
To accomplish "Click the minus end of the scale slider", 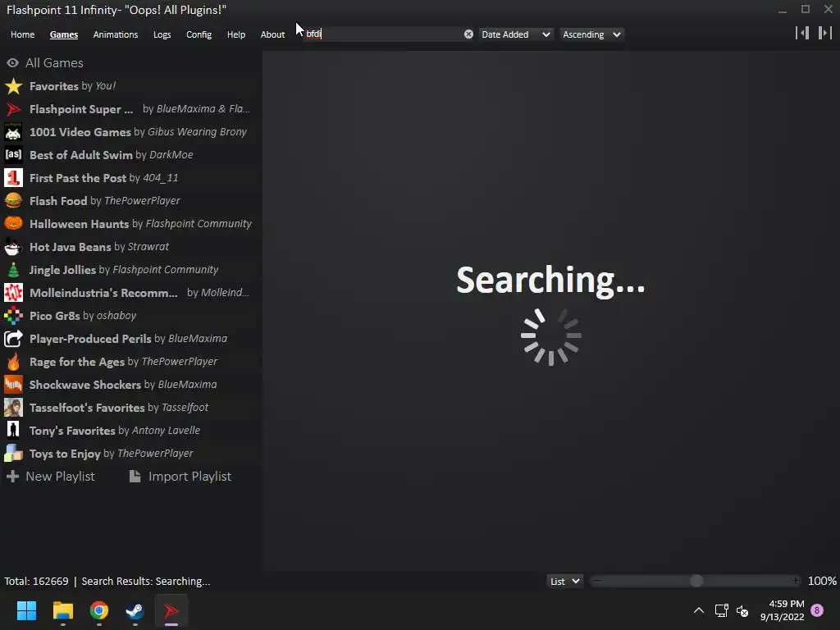I will pos(597,581).
